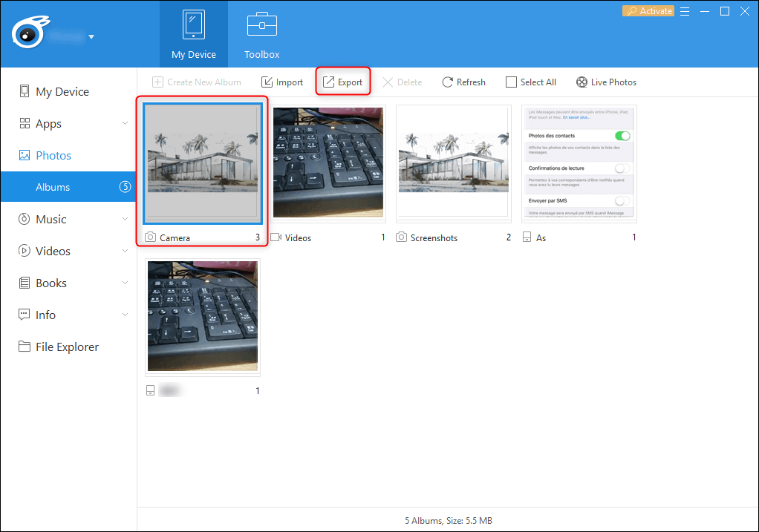Select the Screenshots album thumbnail
Screen dimensions: 759x532
(x=454, y=162)
